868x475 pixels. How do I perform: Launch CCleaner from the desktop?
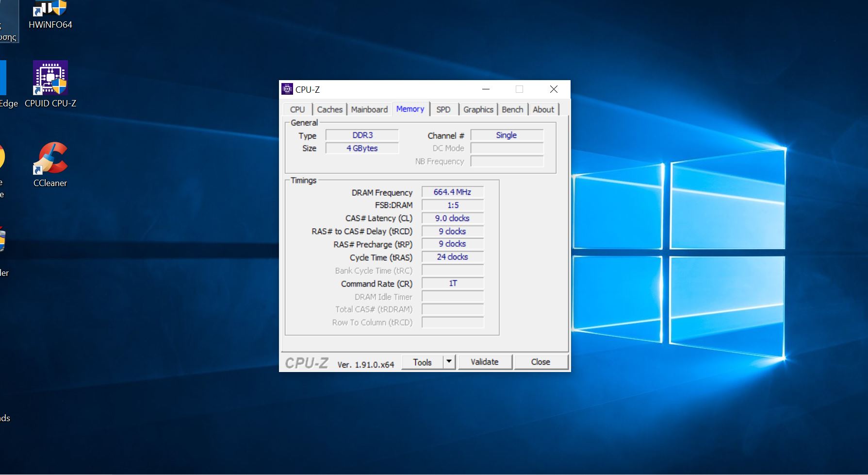[x=50, y=164]
